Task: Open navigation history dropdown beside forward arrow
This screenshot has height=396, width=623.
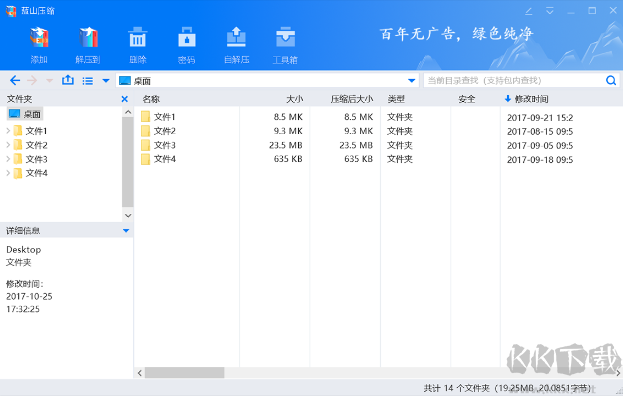Action: (x=49, y=81)
